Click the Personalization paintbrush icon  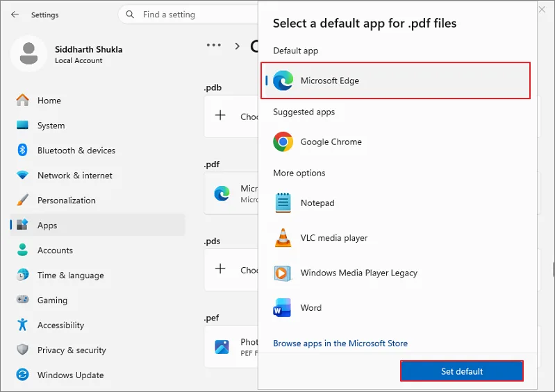click(22, 200)
